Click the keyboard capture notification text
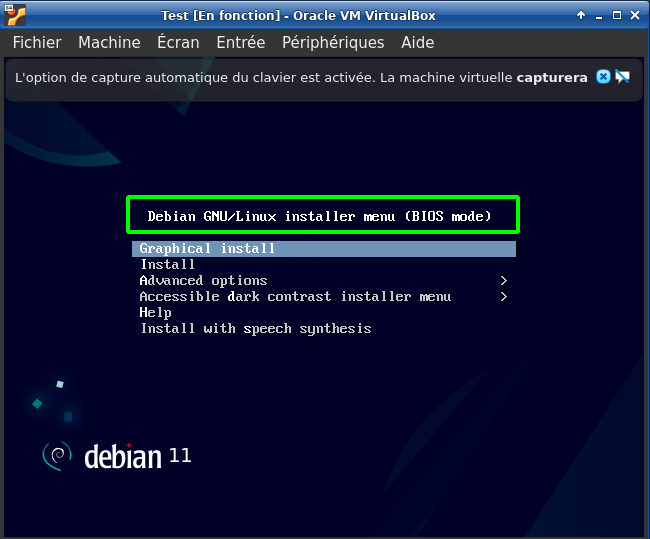 pyautogui.click(x=301, y=78)
